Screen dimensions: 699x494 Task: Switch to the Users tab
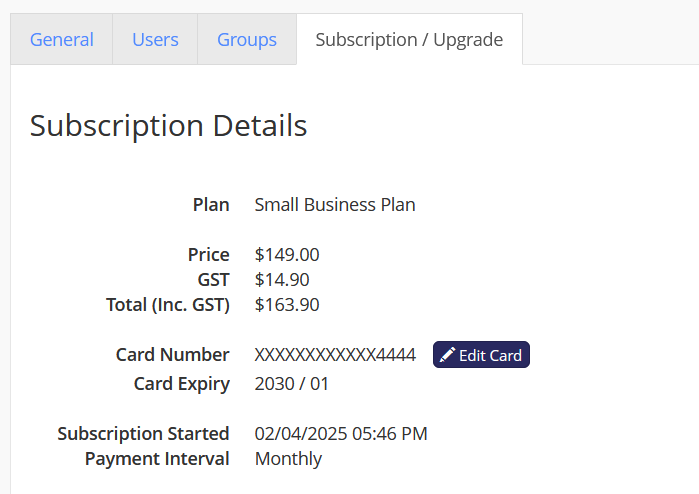pos(155,40)
